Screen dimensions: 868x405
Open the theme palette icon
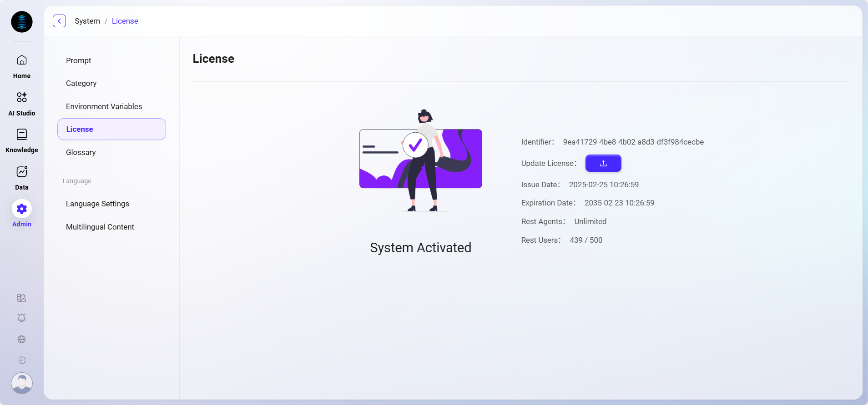[x=21, y=298]
